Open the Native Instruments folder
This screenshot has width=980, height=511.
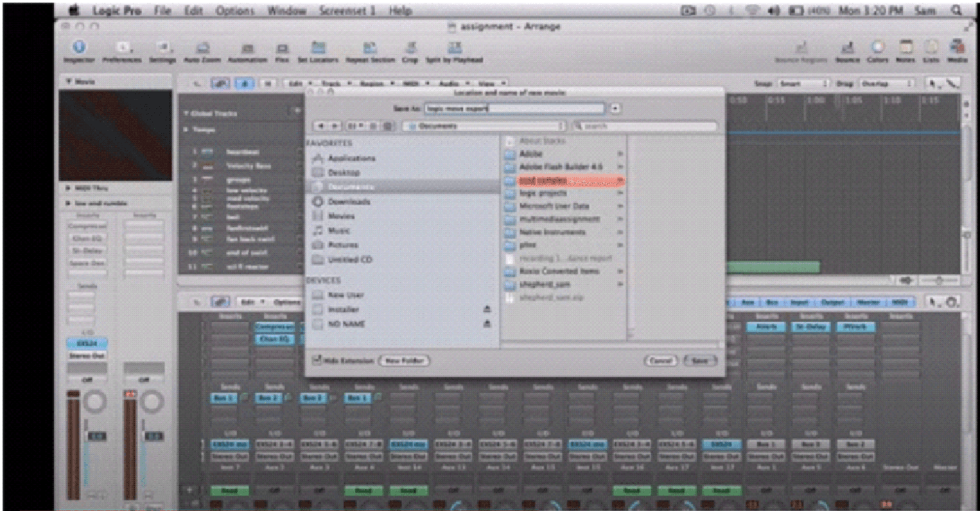tap(564, 232)
